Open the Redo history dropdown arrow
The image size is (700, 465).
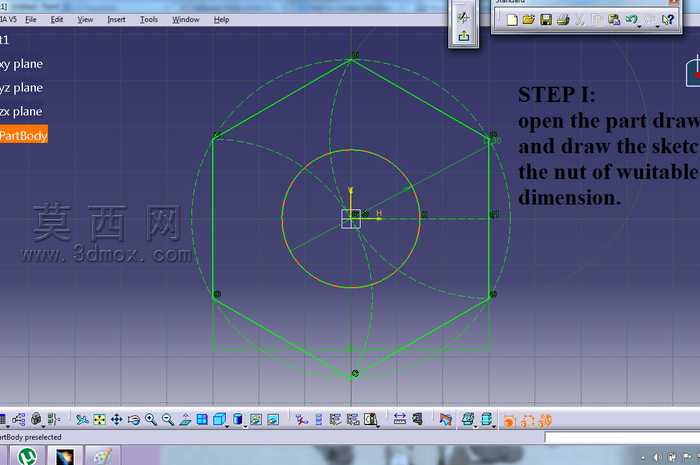click(657, 27)
